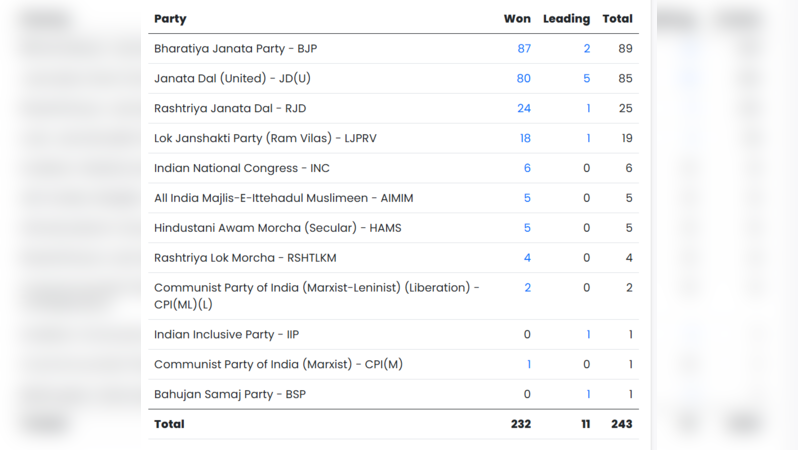The width and height of the screenshot is (798, 450).
Task: Click BJP's leading count of 2
Action: click(587, 49)
